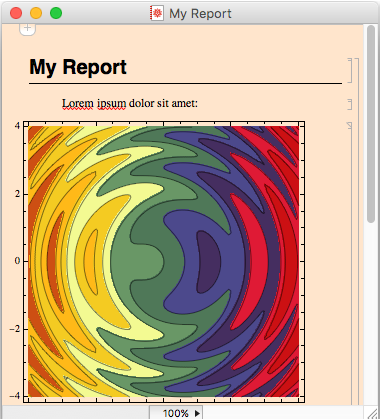Close the My Report notebook window
The width and height of the screenshot is (380, 419).
16,13
